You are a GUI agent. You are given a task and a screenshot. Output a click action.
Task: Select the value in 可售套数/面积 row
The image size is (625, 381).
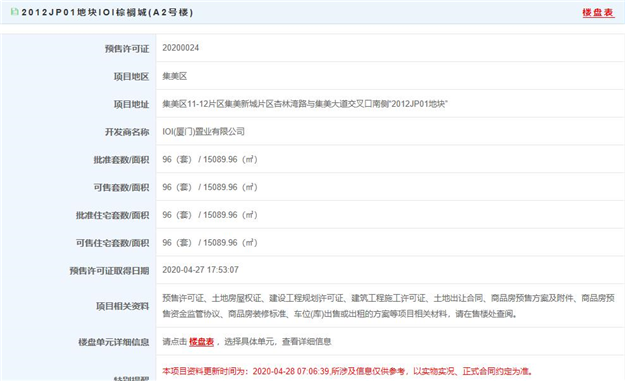pos(210,187)
